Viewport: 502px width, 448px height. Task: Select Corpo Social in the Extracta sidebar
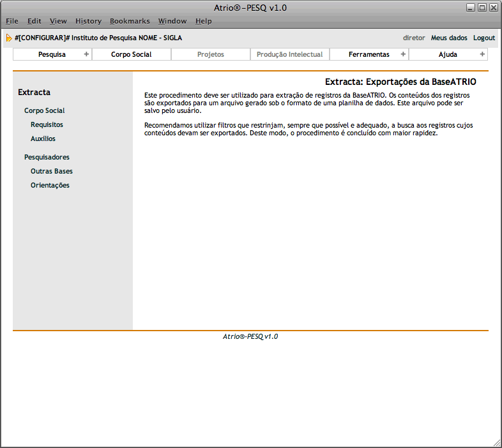[44, 110]
